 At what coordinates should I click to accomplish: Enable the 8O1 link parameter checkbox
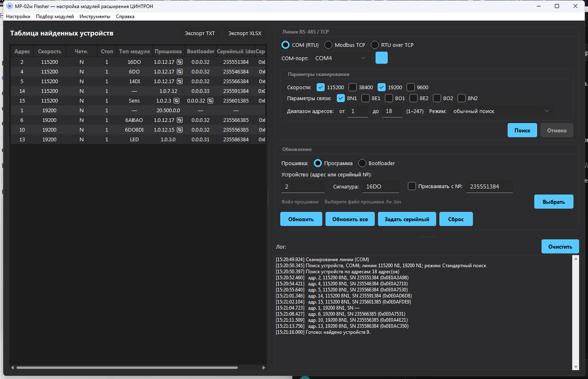click(389, 98)
